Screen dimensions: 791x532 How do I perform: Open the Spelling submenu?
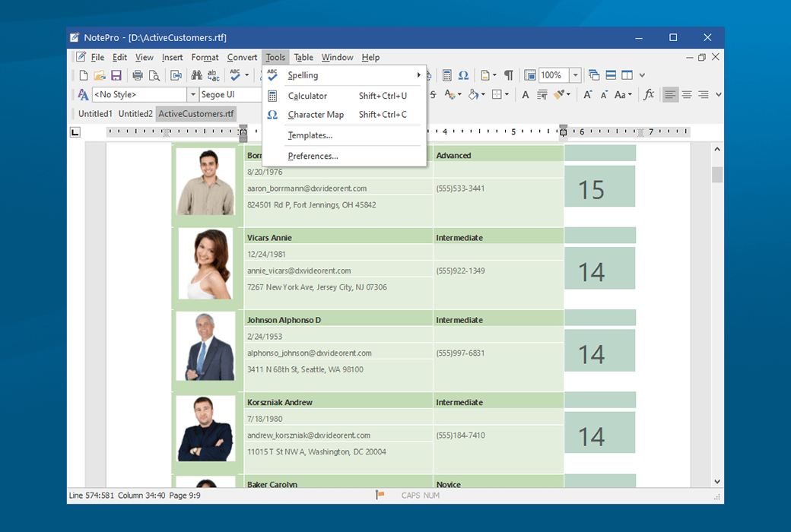pos(345,75)
